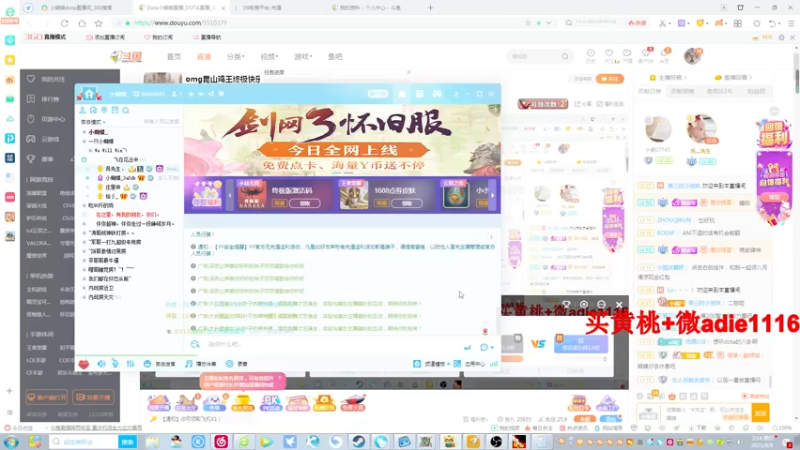
Task: Expand the '内战房天灾' channel node
Action: (x=84, y=297)
